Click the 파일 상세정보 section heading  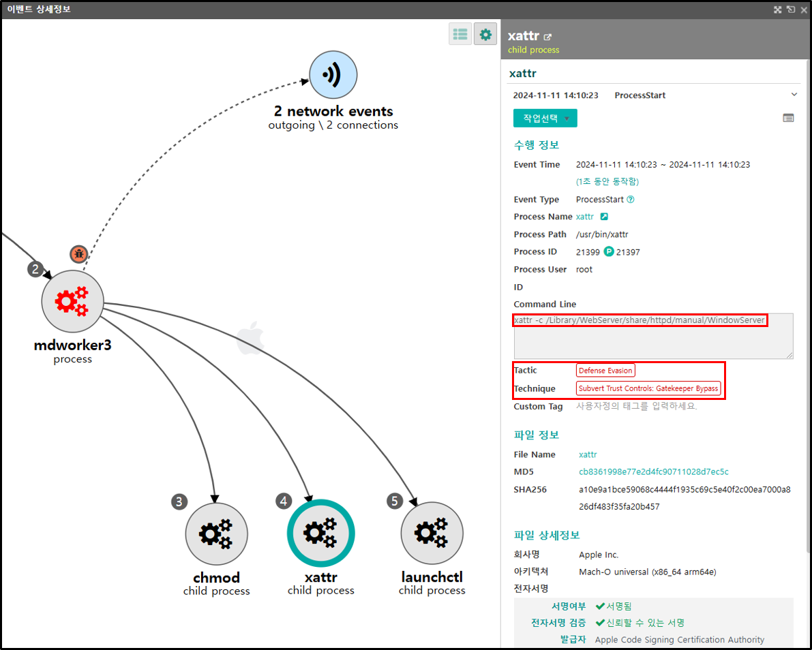pos(547,535)
